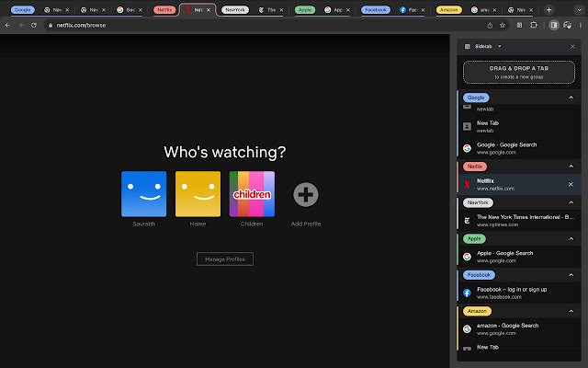Open Facebook – log in or sign up entry
The image size is (588, 368).
(519, 293)
